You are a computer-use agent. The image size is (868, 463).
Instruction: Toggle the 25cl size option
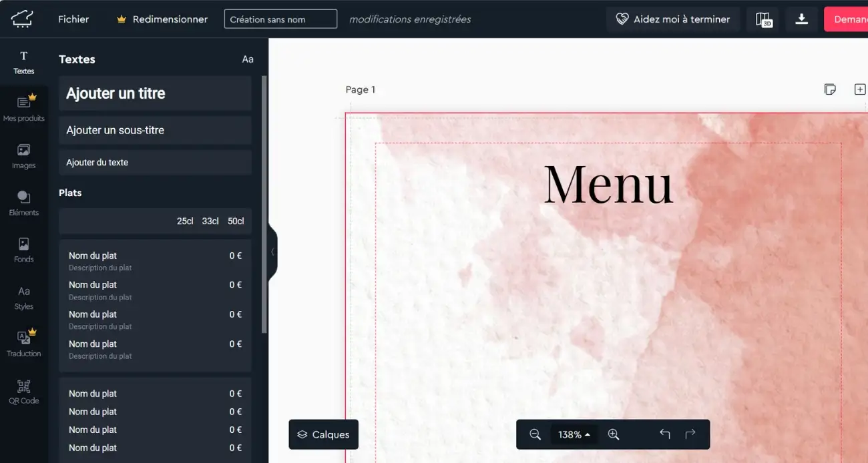click(x=185, y=221)
